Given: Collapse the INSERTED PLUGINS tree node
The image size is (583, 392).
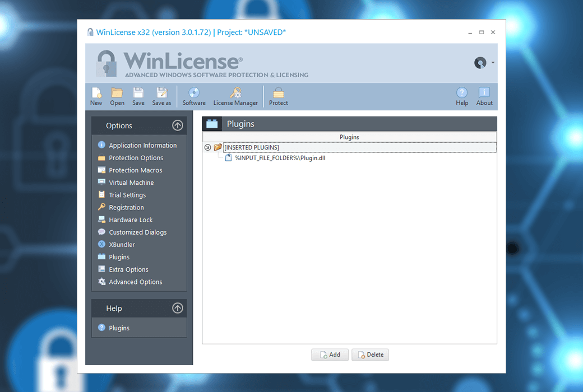Looking at the screenshot, I should (208, 147).
